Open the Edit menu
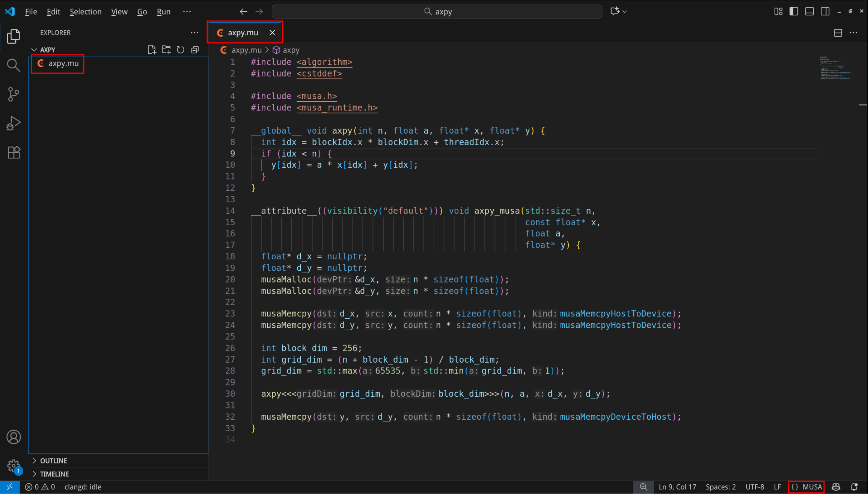Image resolution: width=868 pixels, height=494 pixels. [53, 12]
